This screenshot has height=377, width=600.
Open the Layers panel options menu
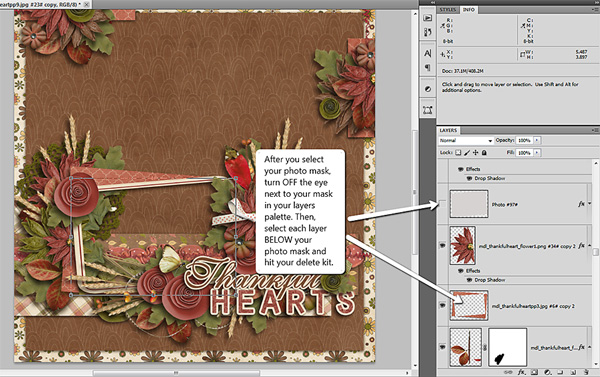596,131
